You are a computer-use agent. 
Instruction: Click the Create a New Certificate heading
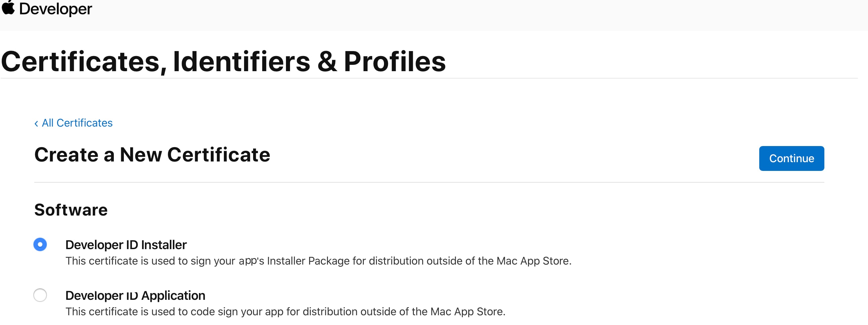tap(152, 155)
